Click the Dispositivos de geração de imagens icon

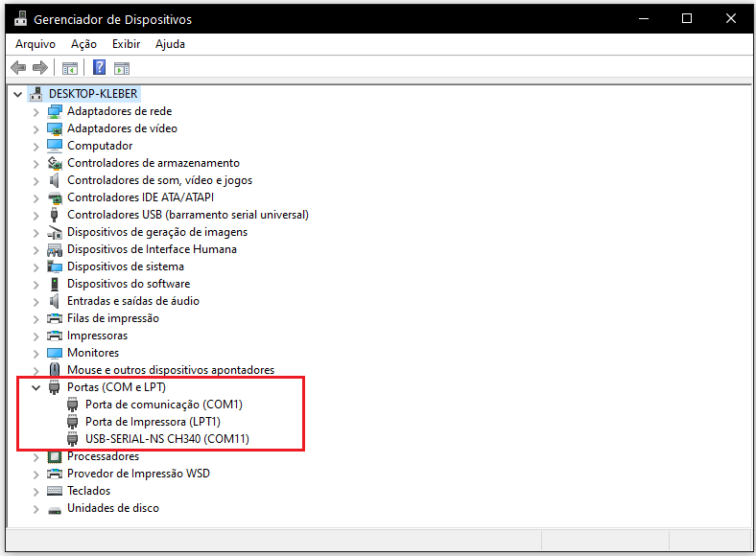tap(55, 232)
